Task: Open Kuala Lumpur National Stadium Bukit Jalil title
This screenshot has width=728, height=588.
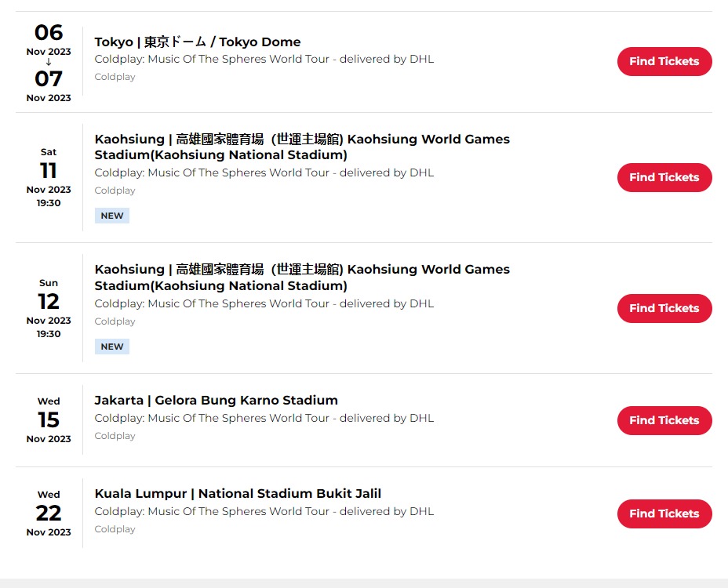Action: pyautogui.click(x=238, y=493)
